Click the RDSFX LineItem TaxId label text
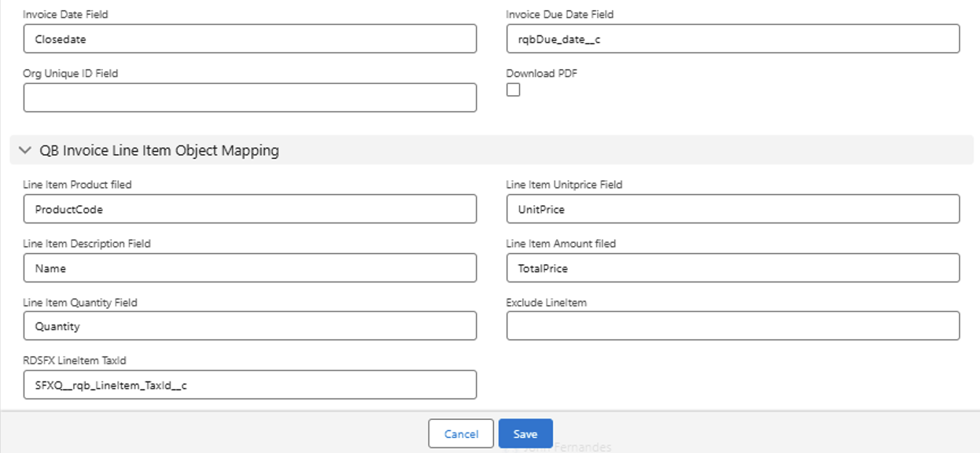Image resolution: width=980 pixels, height=453 pixels. (75, 361)
